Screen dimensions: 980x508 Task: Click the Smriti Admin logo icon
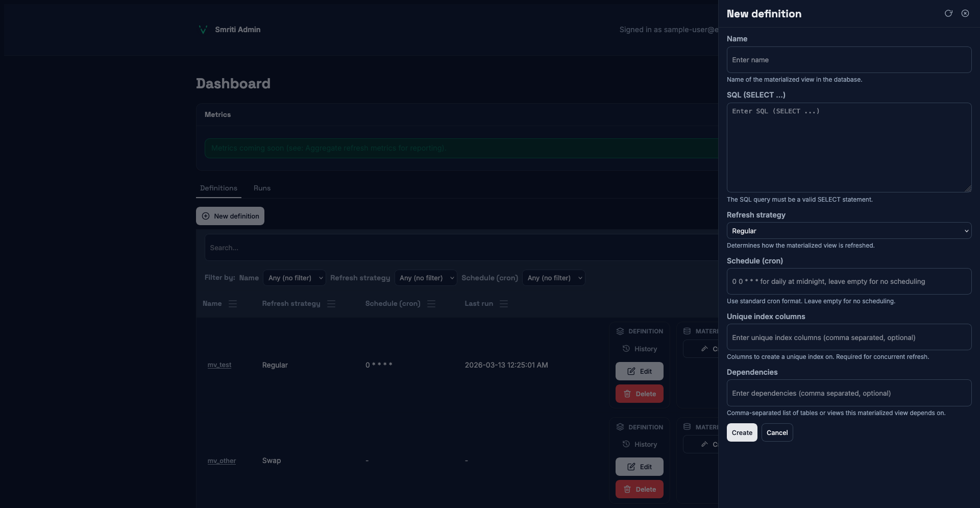[x=203, y=30]
